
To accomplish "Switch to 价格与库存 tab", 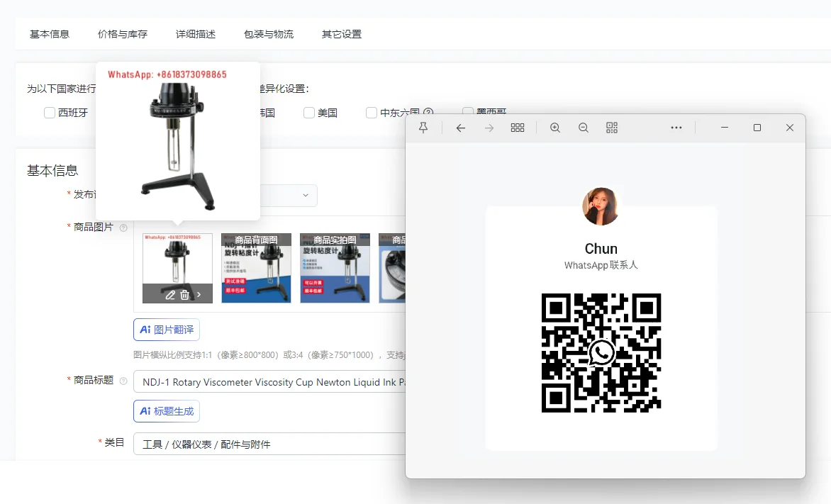I will [123, 34].
